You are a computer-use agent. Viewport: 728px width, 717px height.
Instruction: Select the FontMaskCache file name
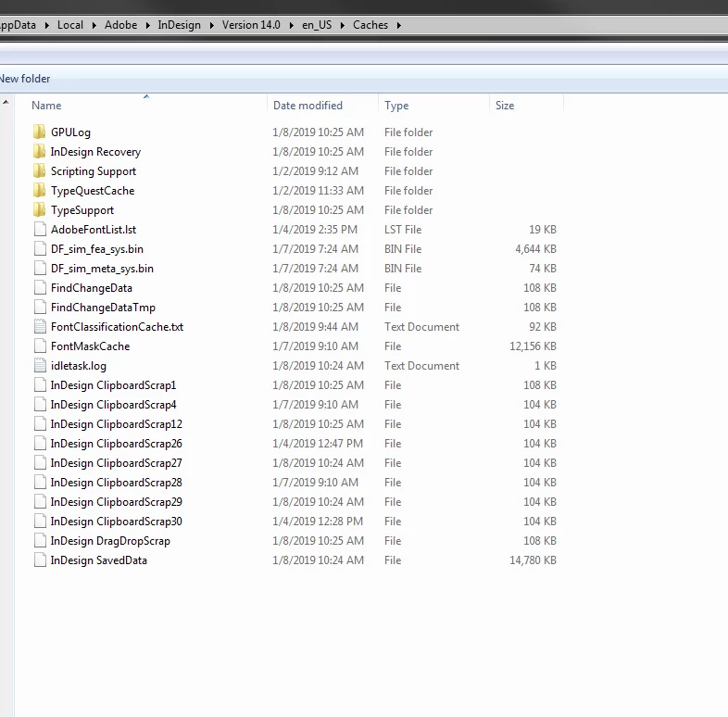[x=90, y=346]
